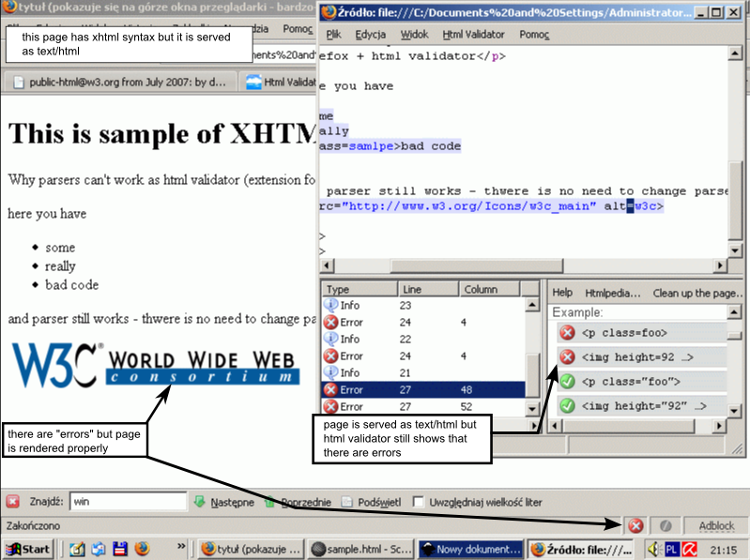This screenshot has height=560, width=750.
Task: Click the source view vertical scrollbar thumb
Action: 735,201
